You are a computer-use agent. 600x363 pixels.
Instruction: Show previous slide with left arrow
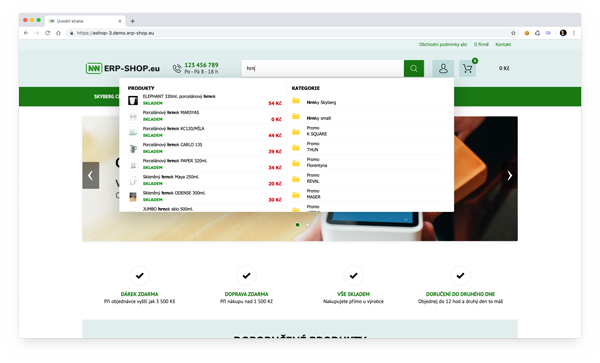91,175
